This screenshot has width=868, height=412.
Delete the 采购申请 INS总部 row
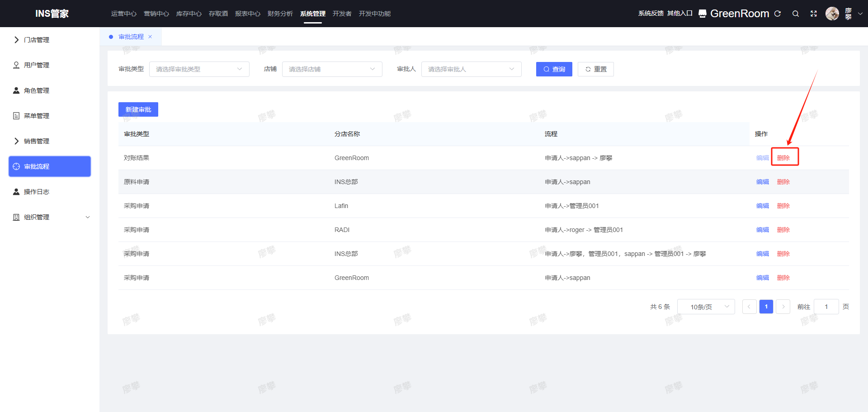point(783,254)
